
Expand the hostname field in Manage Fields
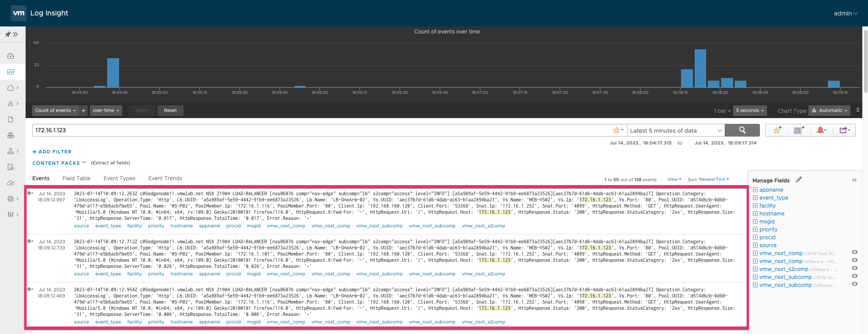[755, 214]
